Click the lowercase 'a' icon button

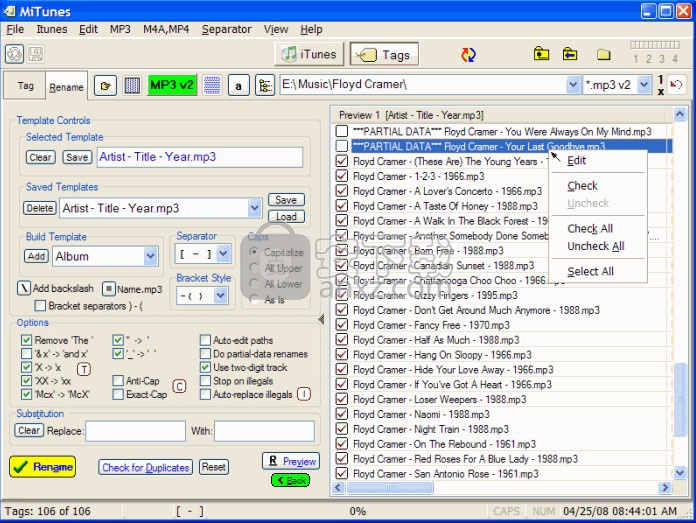(x=238, y=86)
